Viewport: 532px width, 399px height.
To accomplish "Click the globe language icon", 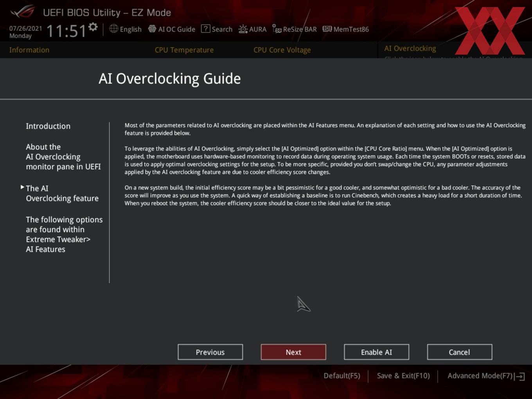I will point(113,29).
